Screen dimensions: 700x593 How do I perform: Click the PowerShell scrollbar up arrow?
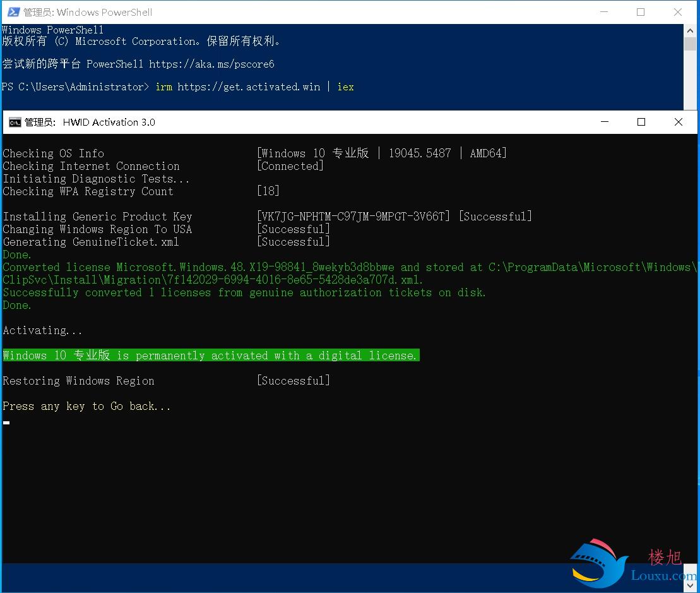690,31
